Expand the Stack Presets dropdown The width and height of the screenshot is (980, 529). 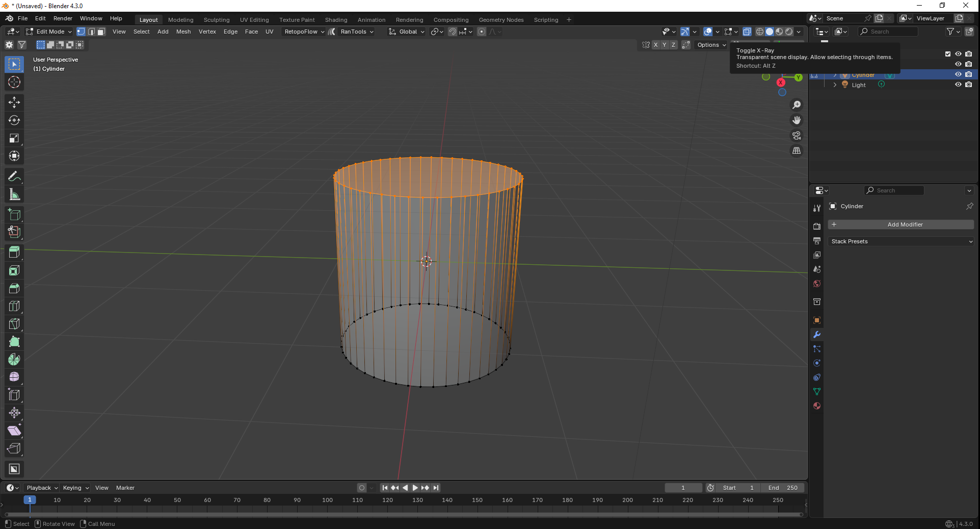(901, 241)
